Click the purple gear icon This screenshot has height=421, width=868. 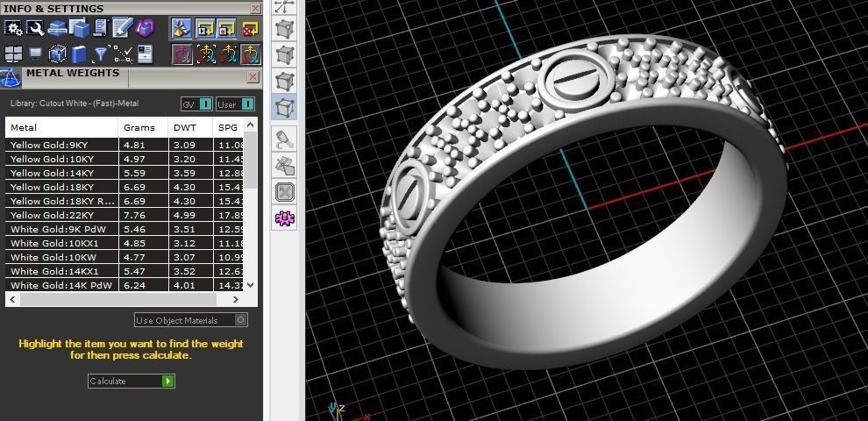[285, 218]
